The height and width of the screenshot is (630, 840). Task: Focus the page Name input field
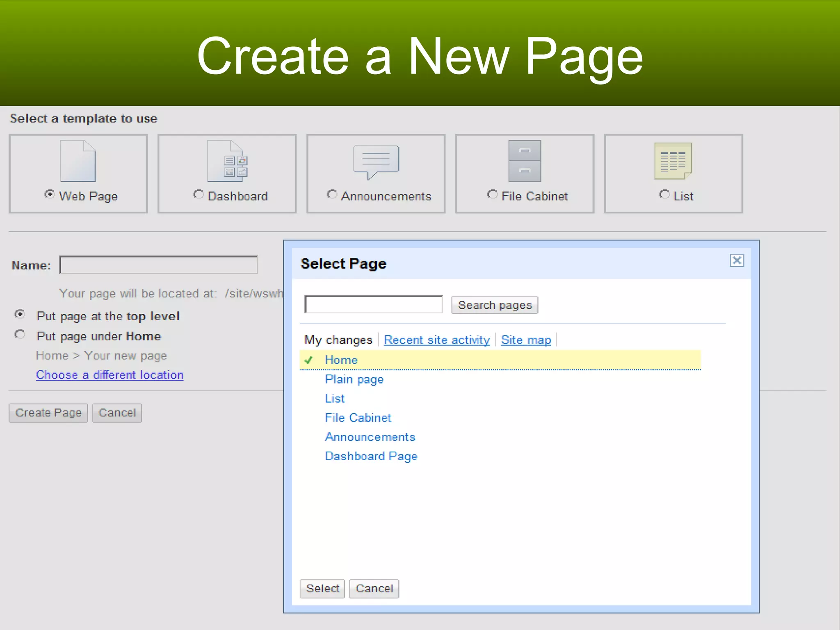tap(159, 265)
